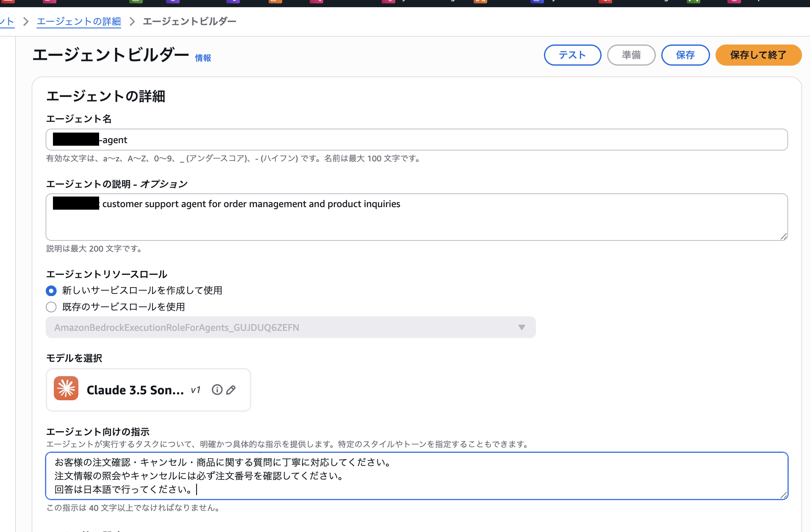810x532 pixels.
Task: Click the エージェント名 input field
Action: coord(424,140)
